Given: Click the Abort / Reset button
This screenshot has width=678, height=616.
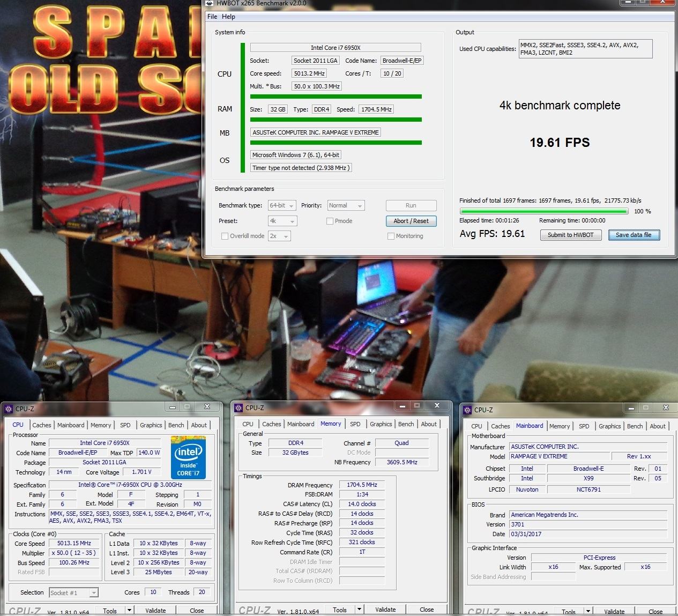Looking at the screenshot, I should (411, 221).
